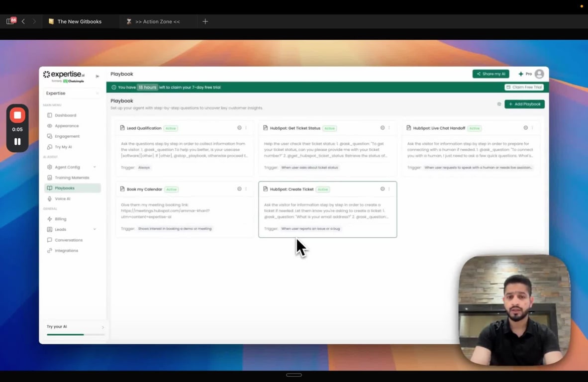Click Lead Qualification document icon
The height and width of the screenshot is (382, 588).
coord(122,128)
